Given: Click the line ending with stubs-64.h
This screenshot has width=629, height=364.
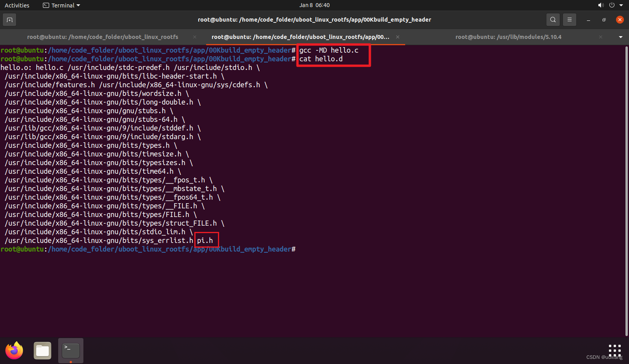Looking at the screenshot, I should pyautogui.click(x=95, y=119).
